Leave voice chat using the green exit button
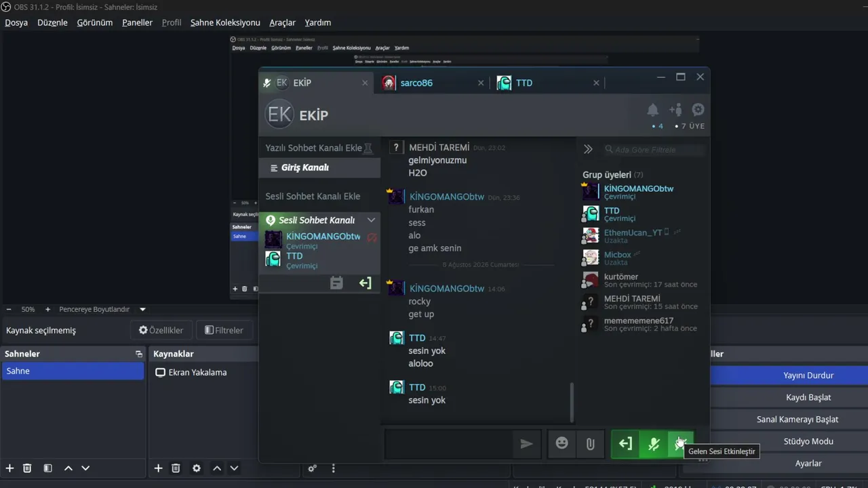 click(x=625, y=444)
